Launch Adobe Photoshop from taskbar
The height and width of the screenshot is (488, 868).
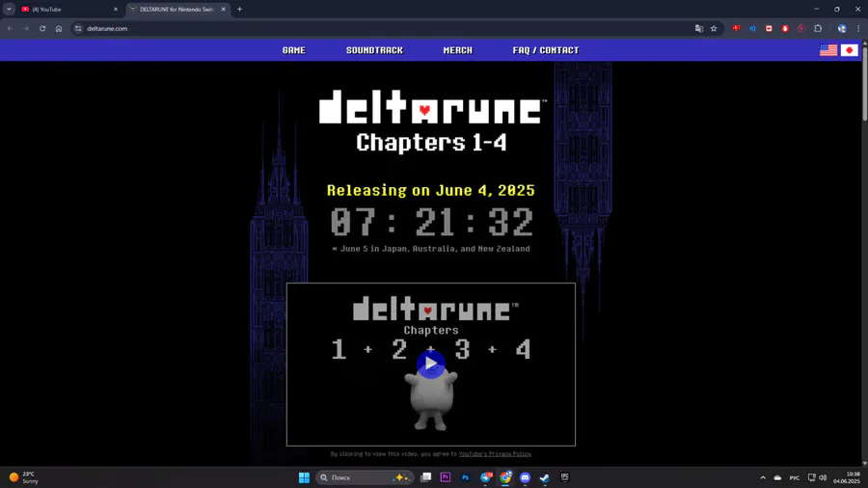[x=465, y=477]
